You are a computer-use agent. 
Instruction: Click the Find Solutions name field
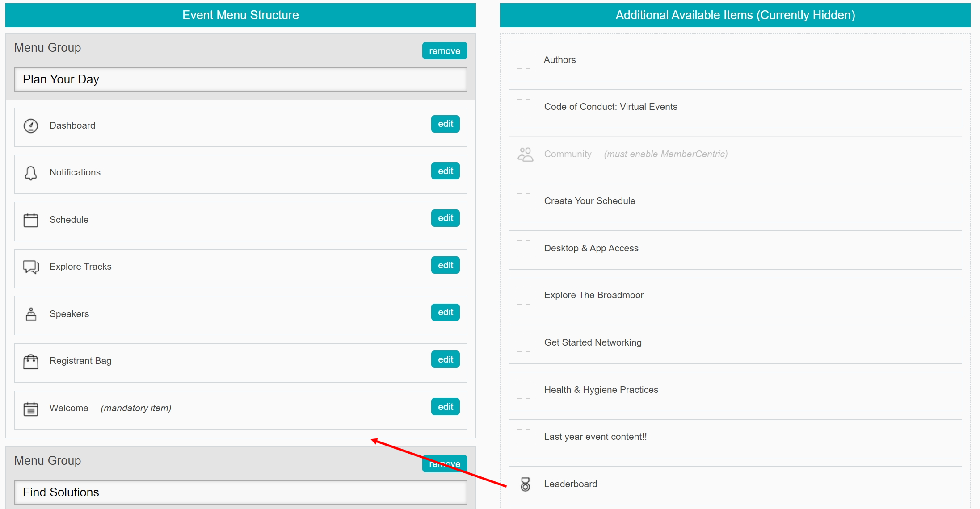pos(240,492)
